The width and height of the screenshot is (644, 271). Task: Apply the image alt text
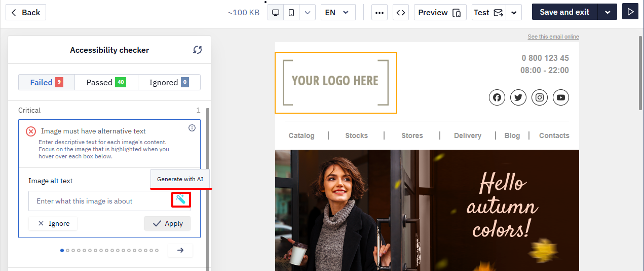tap(168, 223)
